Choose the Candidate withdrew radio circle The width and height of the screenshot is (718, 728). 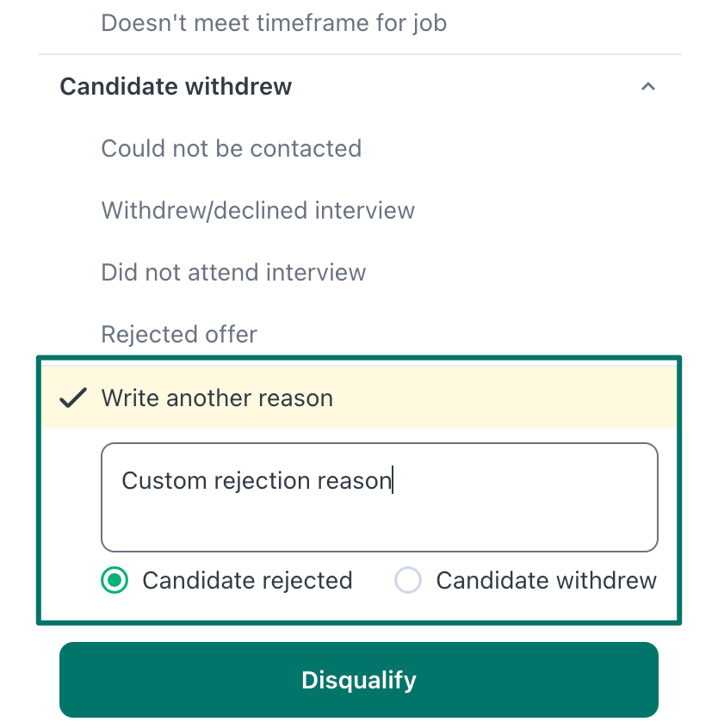point(407,581)
